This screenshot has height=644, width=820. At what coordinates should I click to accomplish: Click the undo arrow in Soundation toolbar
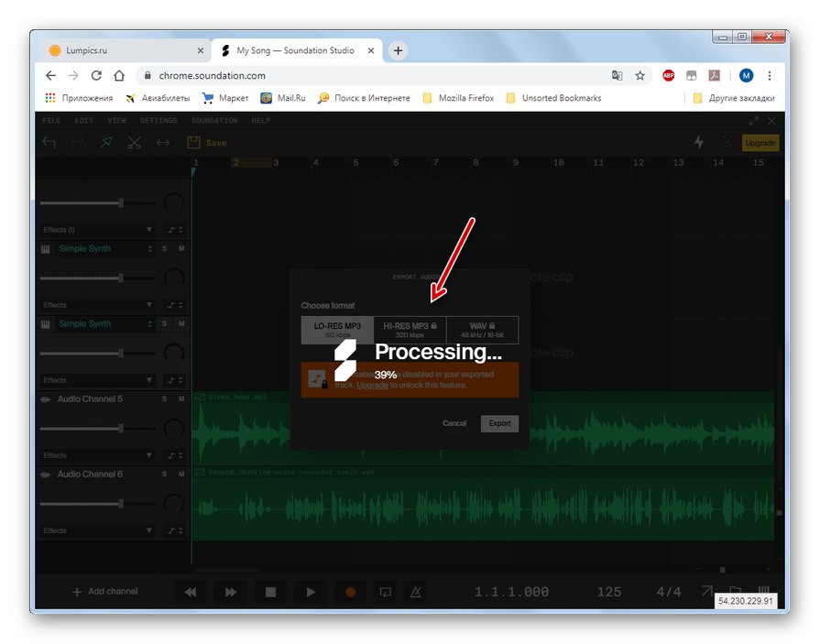(49, 142)
